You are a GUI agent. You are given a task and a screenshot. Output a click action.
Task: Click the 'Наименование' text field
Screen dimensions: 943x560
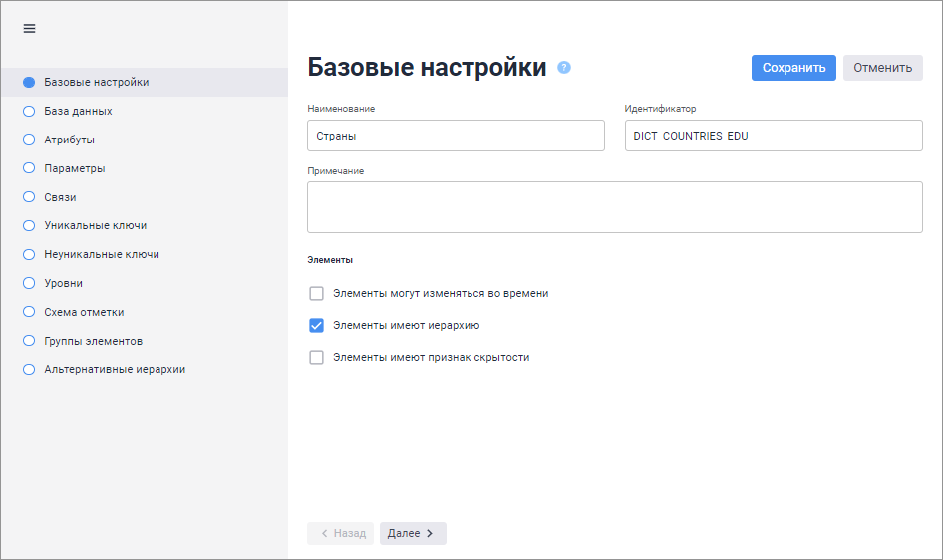tap(456, 136)
